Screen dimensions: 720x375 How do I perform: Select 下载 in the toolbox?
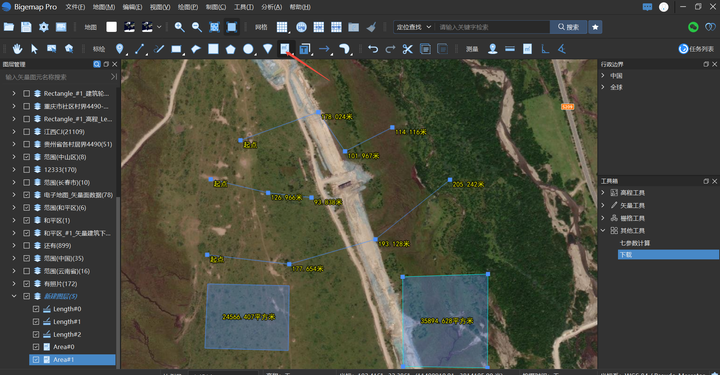(668, 255)
